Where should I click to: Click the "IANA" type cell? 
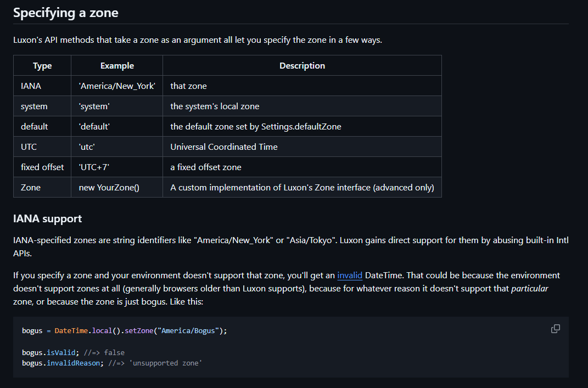click(x=31, y=86)
